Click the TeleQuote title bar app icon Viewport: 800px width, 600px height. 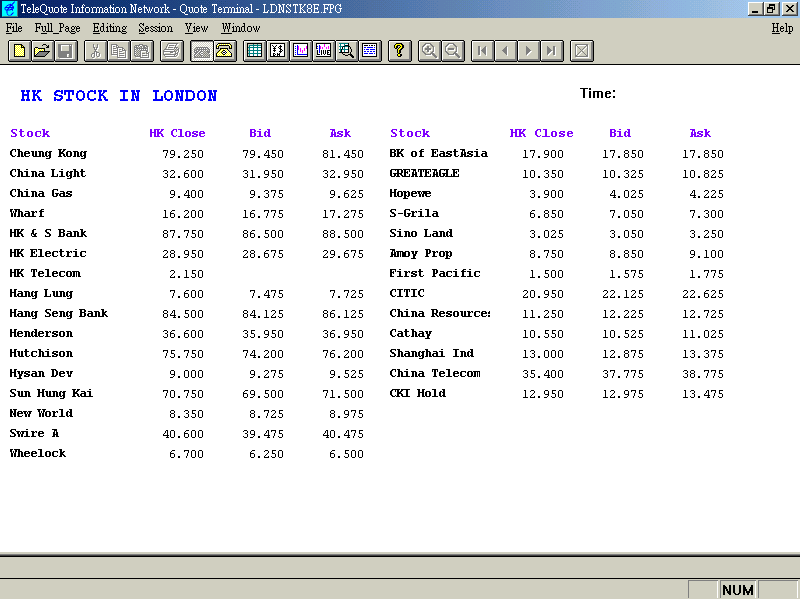[9, 9]
